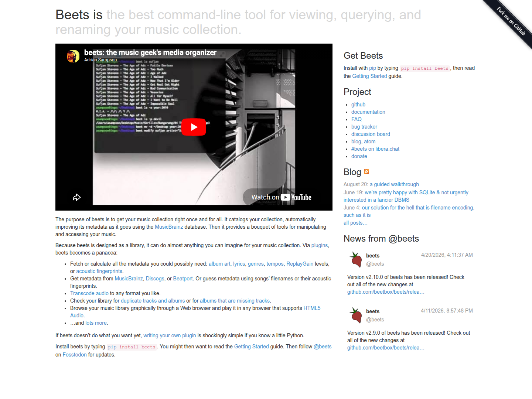Read the SQLite fancier DBMS blog post
Image resolution: width=532 pixels, height=399 pixels.
point(406,196)
